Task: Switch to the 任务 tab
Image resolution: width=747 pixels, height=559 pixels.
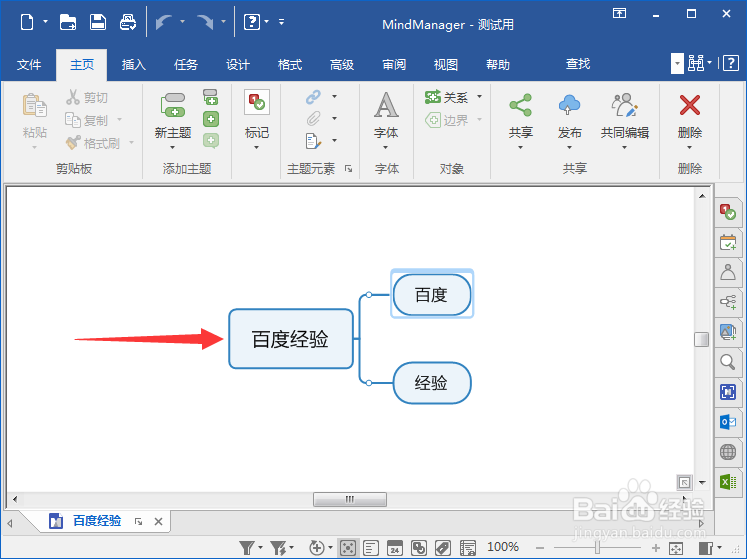Action: click(x=185, y=64)
